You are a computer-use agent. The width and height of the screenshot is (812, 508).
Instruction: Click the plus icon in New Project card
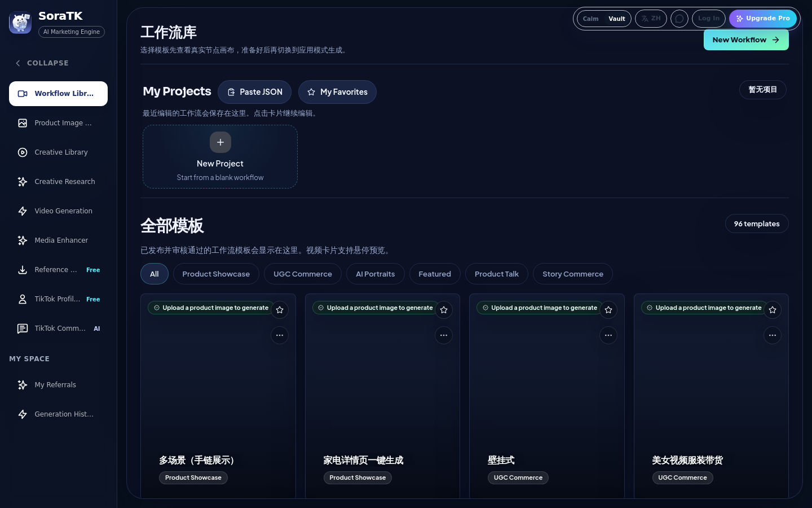point(220,142)
